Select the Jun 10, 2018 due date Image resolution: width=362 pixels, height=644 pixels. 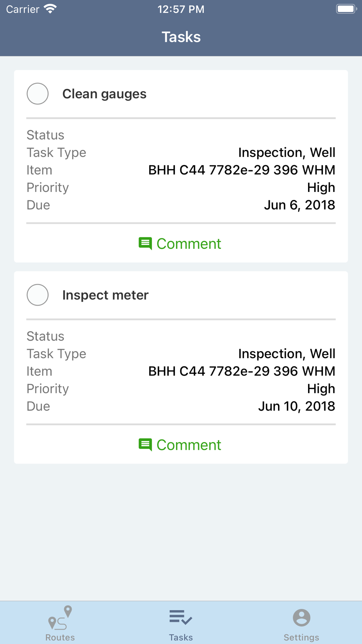[x=296, y=406]
